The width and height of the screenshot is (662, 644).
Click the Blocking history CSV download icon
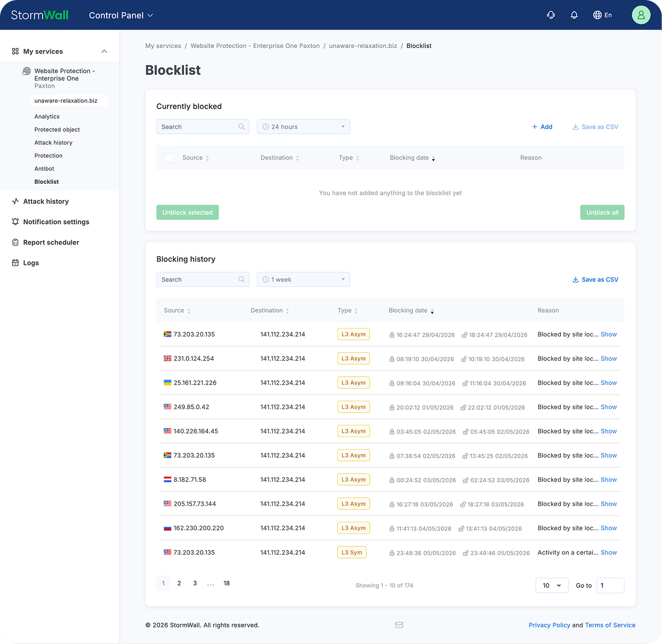[575, 279]
